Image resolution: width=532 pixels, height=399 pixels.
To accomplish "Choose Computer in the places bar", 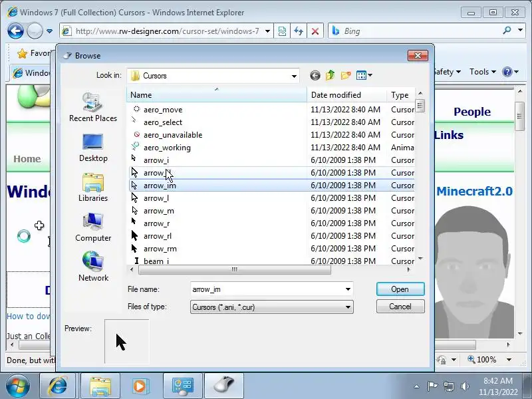I will 93,227.
